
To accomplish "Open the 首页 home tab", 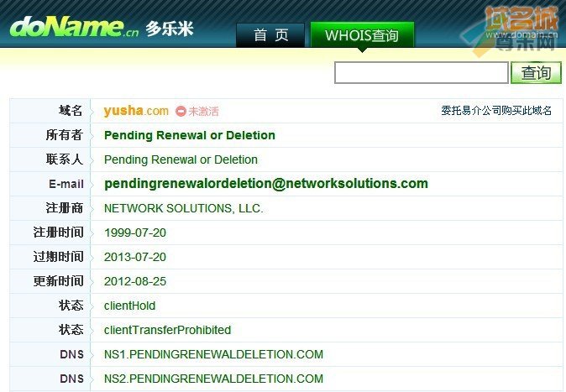I will pyautogui.click(x=270, y=35).
